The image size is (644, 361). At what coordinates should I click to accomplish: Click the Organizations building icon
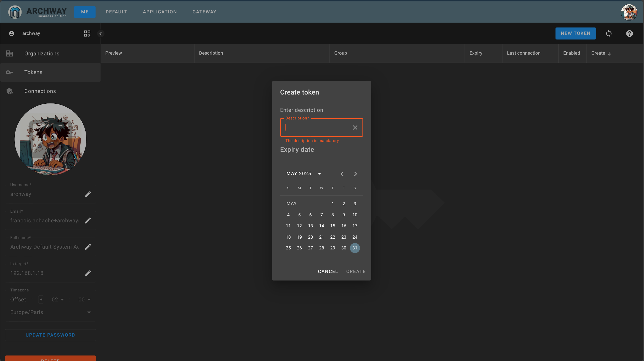click(10, 54)
